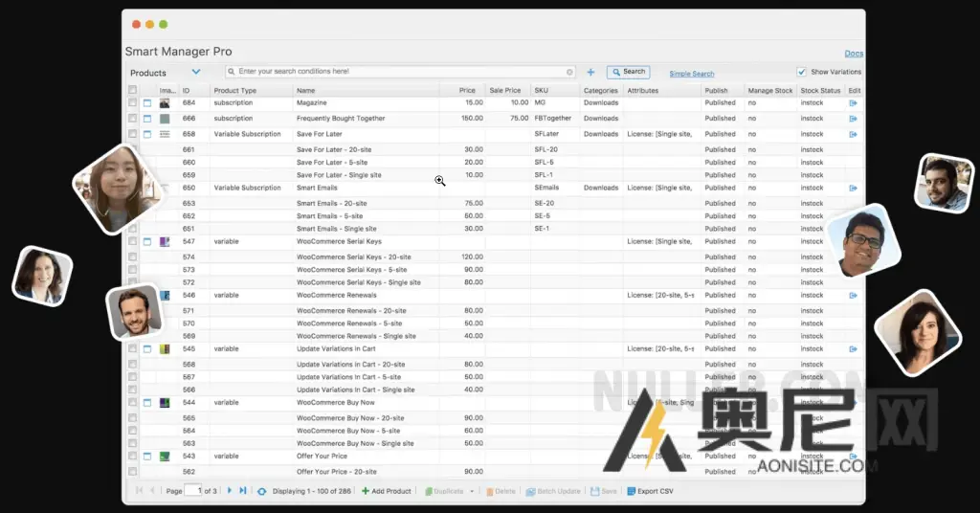Select the row checkbox for Offer Your Price
980x513 pixels.
(132, 457)
